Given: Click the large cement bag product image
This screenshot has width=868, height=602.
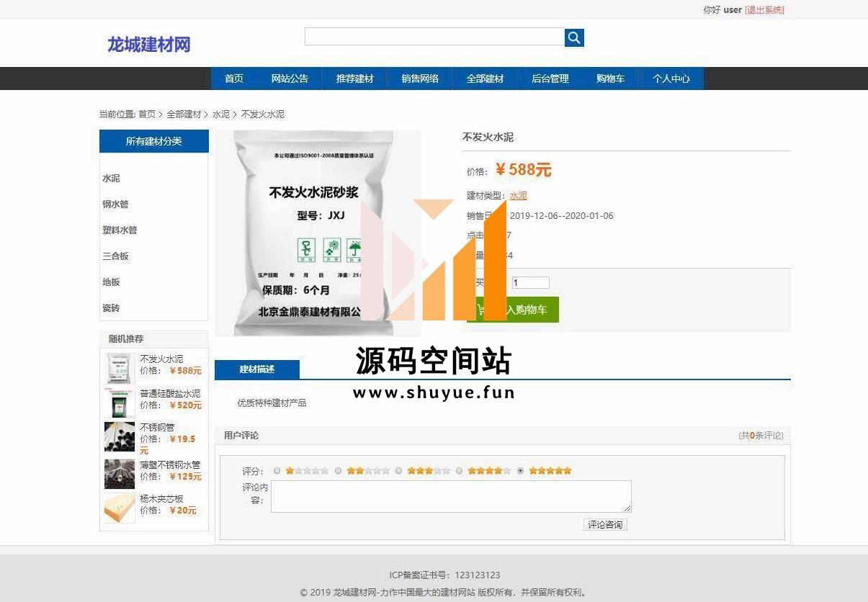Looking at the screenshot, I should point(318,233).
